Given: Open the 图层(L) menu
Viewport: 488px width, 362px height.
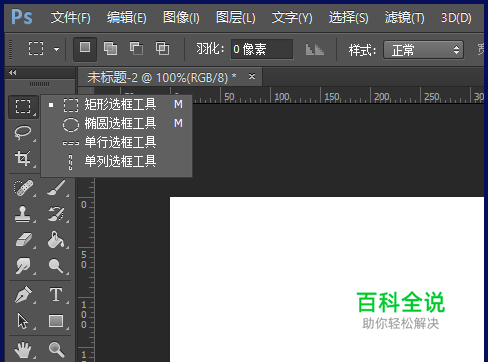Looking at the screenshot, I should [236, 17].
